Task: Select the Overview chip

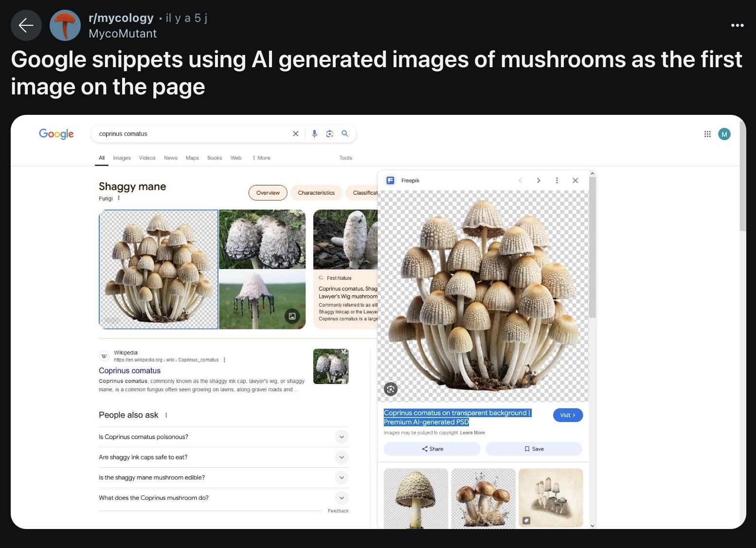Action: pos(268,193)
